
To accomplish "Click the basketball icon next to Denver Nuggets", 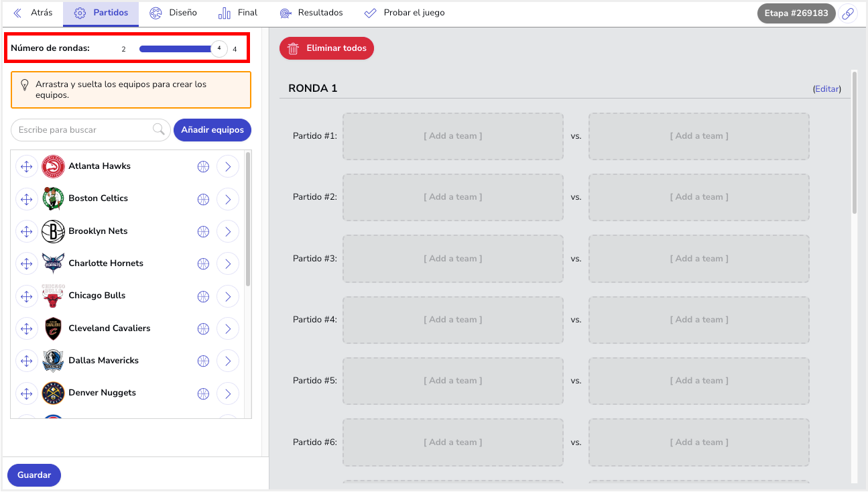I will click(x=204, y=393).
